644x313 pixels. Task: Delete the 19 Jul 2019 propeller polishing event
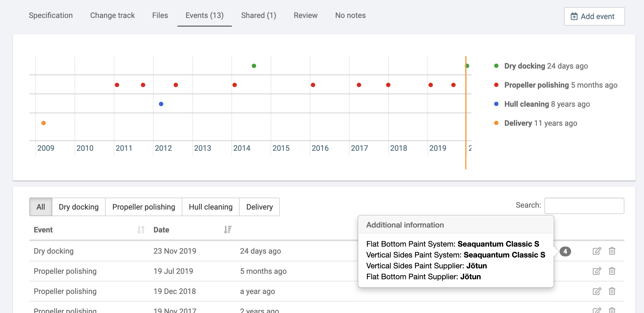point(612,271)
